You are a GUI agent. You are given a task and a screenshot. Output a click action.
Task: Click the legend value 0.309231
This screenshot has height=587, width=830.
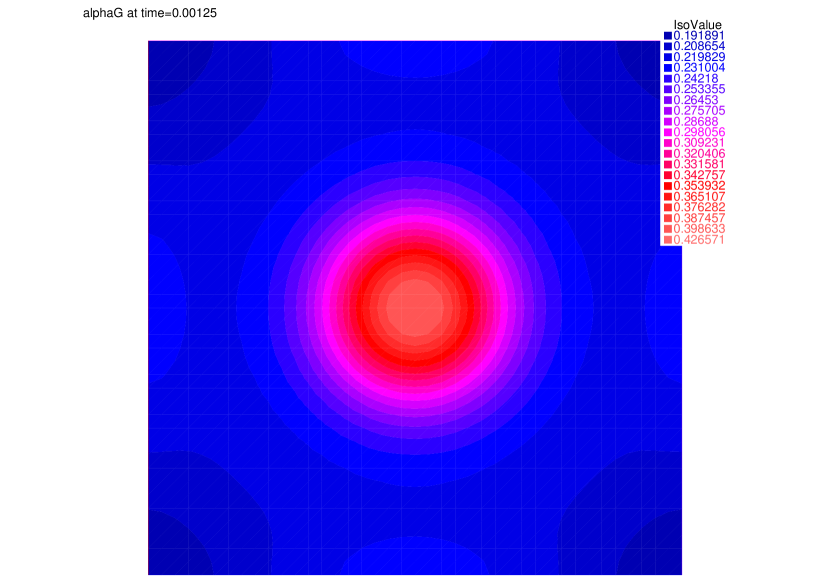(699, 143)
